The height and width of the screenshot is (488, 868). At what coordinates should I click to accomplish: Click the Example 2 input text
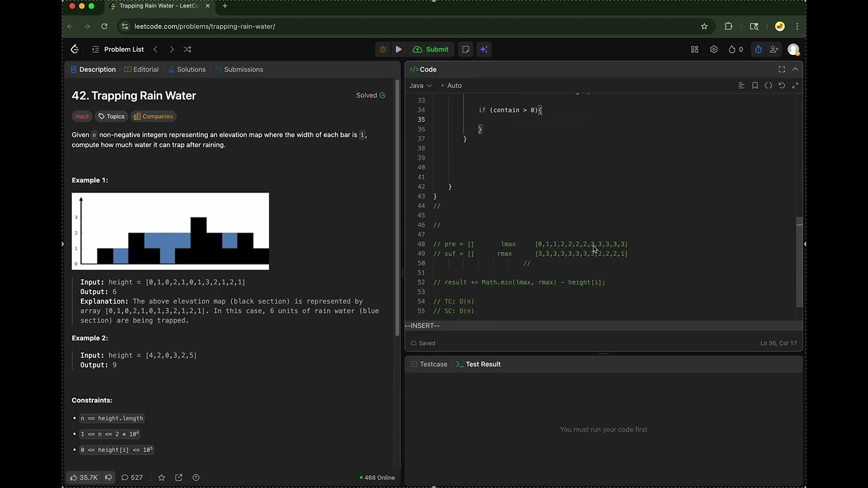tap(138, 355)
